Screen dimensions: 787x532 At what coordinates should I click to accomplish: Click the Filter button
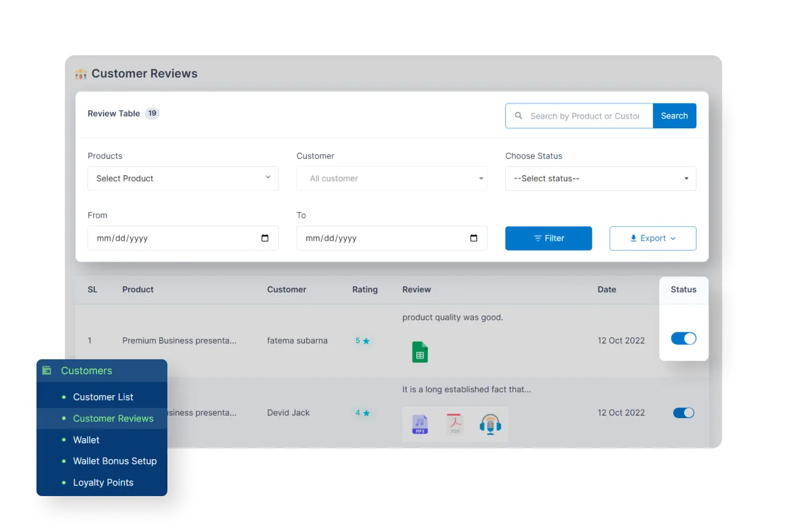548,238
